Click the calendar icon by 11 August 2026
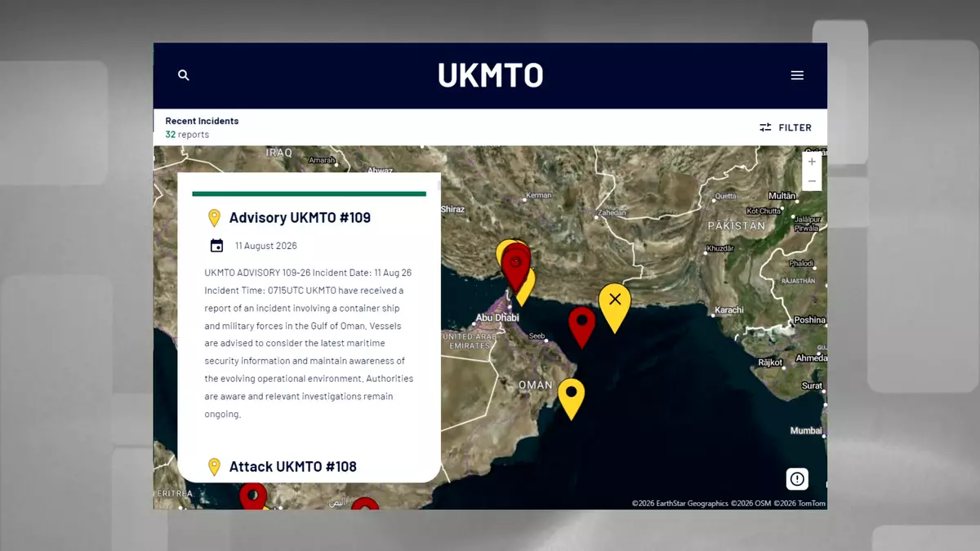Image resolution: width=980 pixels, height=551 pixels. click(x=216, y=246)
